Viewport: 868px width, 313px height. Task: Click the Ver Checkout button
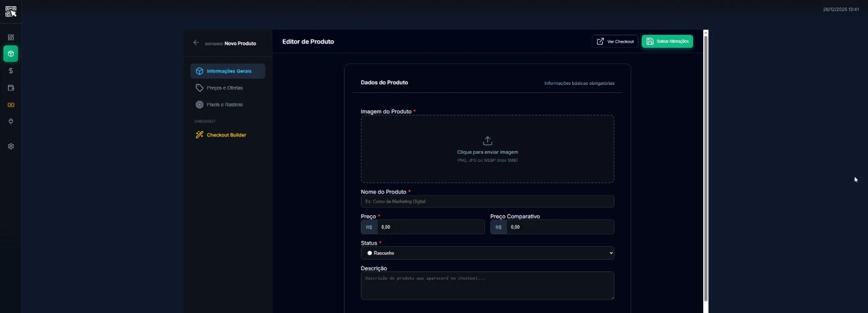pyautogui.click(x=614, y=42)
